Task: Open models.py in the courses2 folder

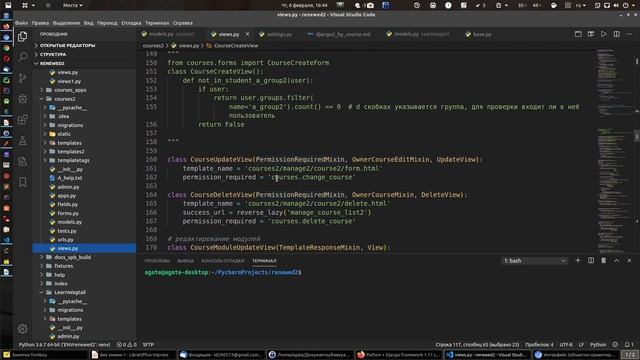Action: 69,222
